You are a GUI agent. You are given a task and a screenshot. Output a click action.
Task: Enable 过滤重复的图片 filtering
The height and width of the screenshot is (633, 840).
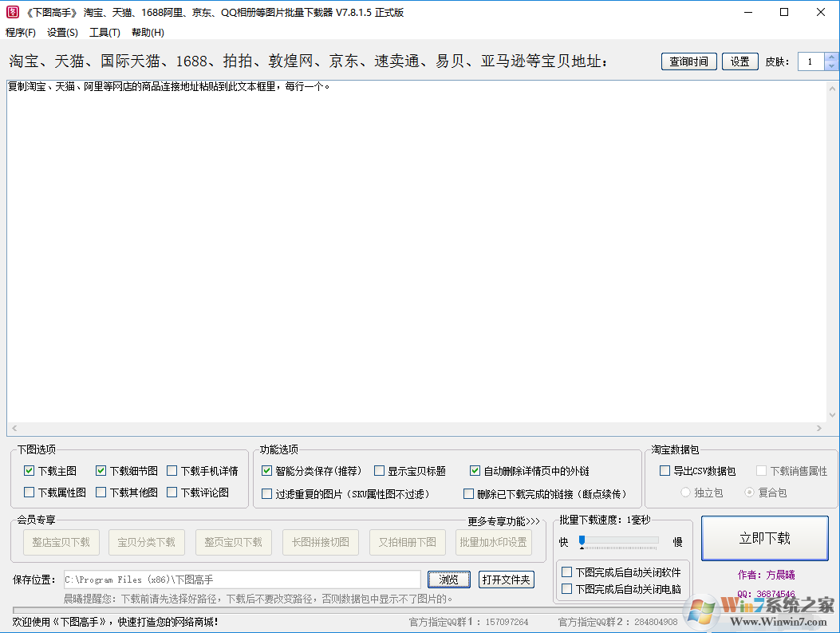click(x=267, y=493)
